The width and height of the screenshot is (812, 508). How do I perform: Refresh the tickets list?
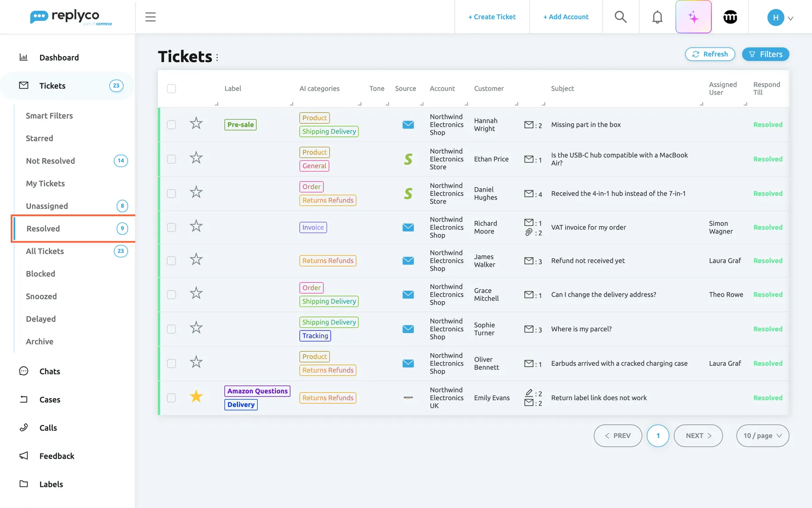tap(710, 54)
